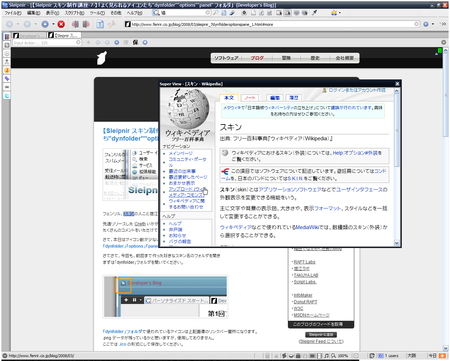Click the main page vertical scrollbar thumb
Viewport: 450px width, 361px height.
446,95
